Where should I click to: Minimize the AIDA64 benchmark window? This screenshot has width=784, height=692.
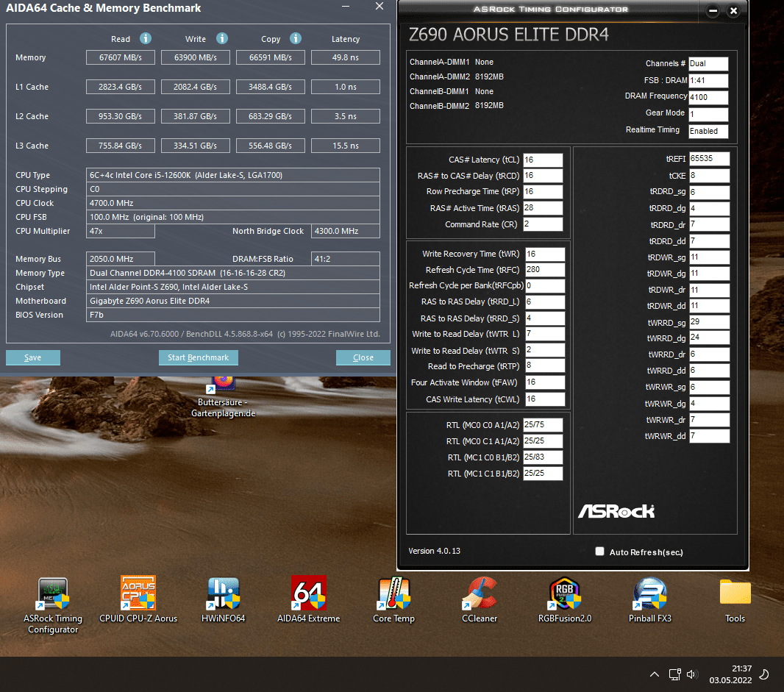[x=346, y=7]
